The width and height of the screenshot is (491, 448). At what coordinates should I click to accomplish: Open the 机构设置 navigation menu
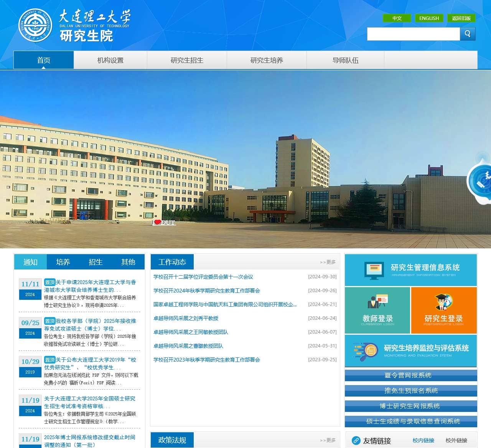tap(110, 60)
